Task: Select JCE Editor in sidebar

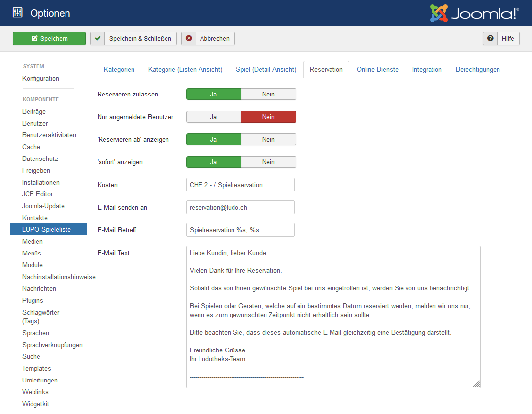Action: click(37, 194)
